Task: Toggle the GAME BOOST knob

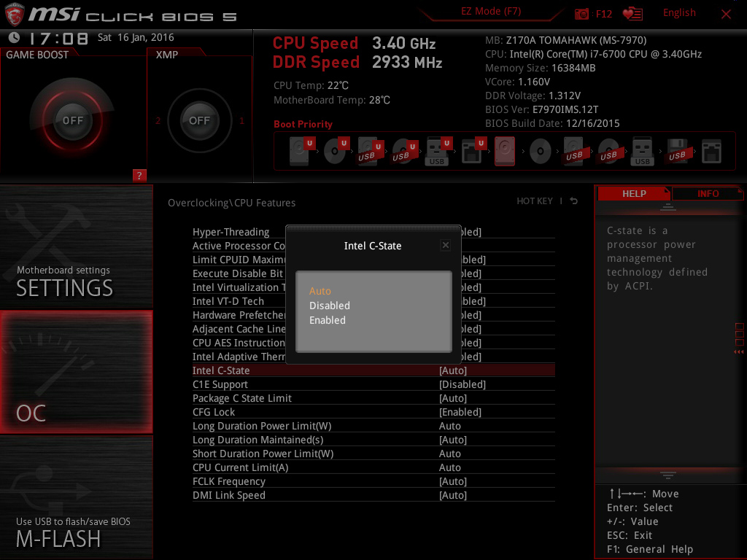Action: 72,120
